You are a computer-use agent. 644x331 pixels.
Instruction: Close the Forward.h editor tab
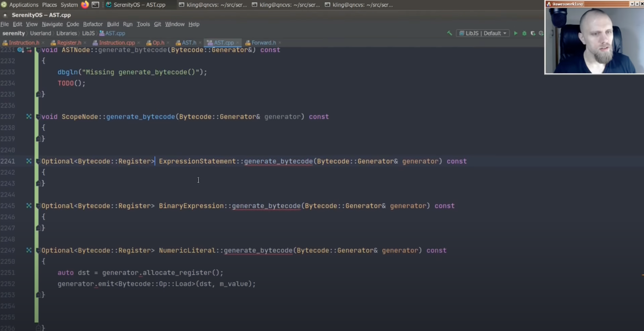[x=280, y=42]
